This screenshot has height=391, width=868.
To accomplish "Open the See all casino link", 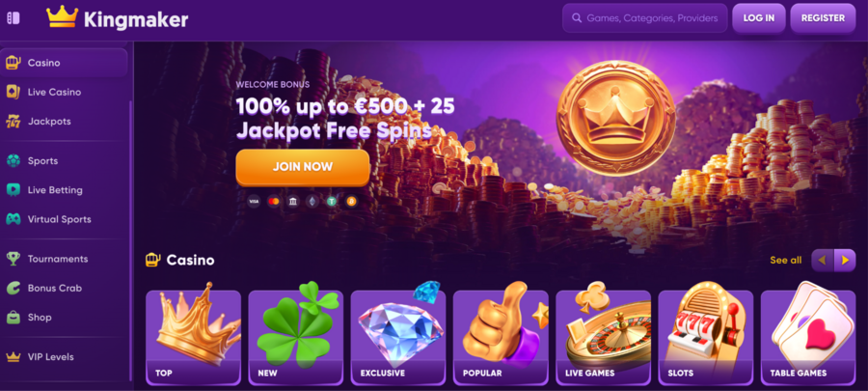I will click(x=785, y=261).
